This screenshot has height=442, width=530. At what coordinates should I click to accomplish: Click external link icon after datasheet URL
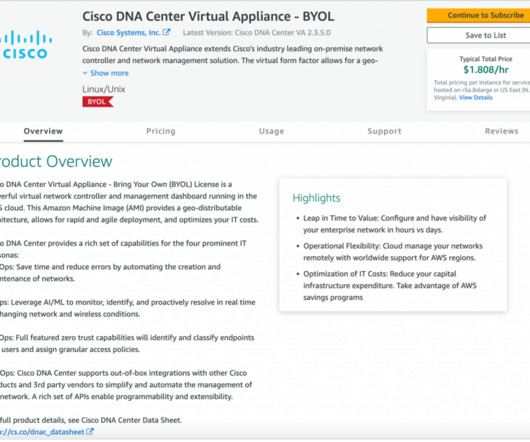pos(90,432)
